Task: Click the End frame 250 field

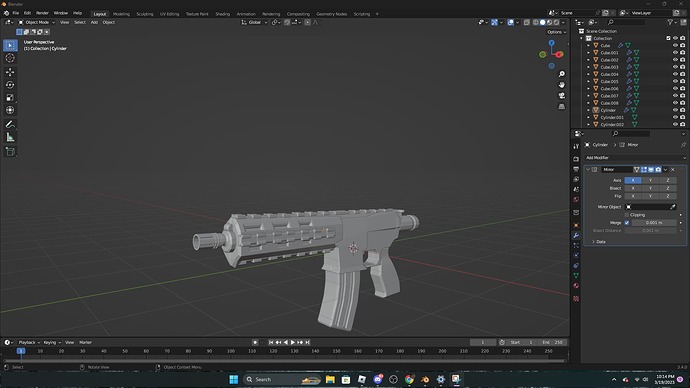Action: coord(553,342)
